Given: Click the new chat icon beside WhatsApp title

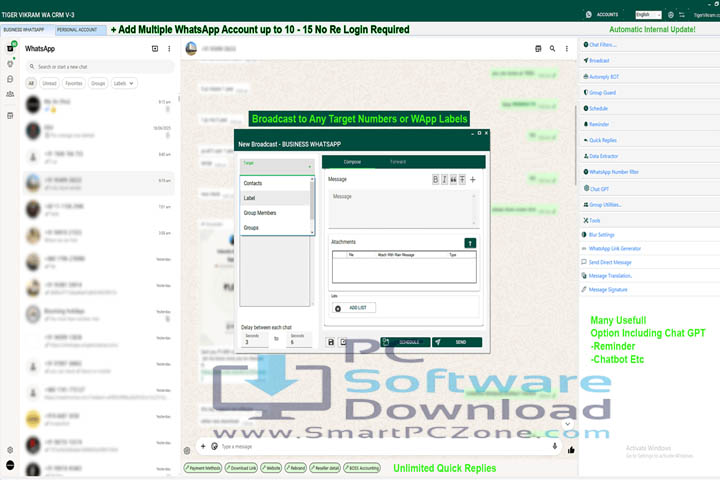Looking at the screenshot, I should pyautogui.click(x=155, y=49).
